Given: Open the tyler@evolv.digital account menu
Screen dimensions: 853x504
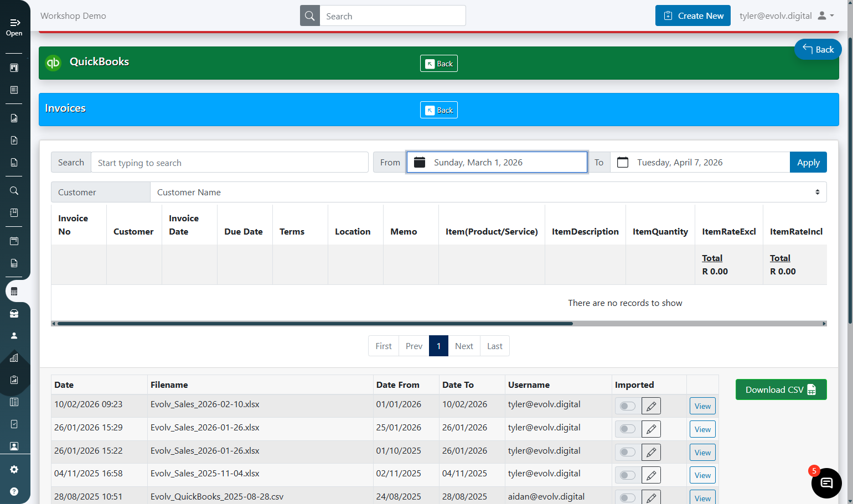Looking at the screenshot, I should tap(787, 15).
